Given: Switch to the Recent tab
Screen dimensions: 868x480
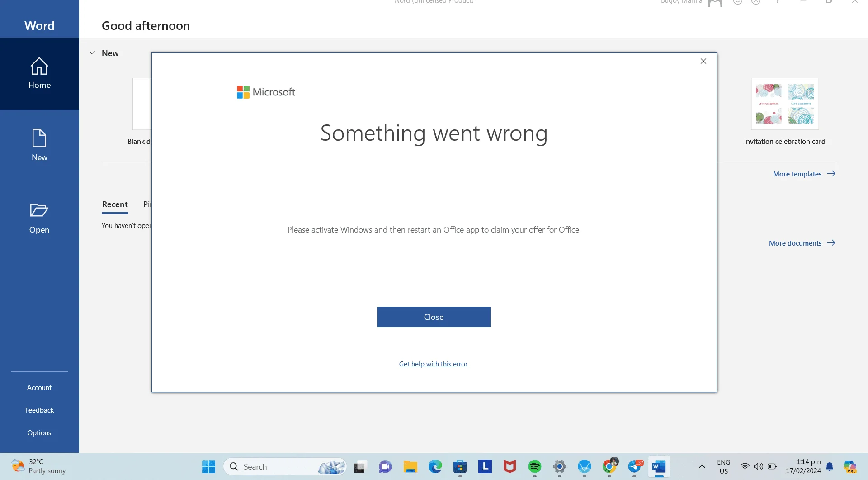Looking at the screenshot, I should click(115, 204).
